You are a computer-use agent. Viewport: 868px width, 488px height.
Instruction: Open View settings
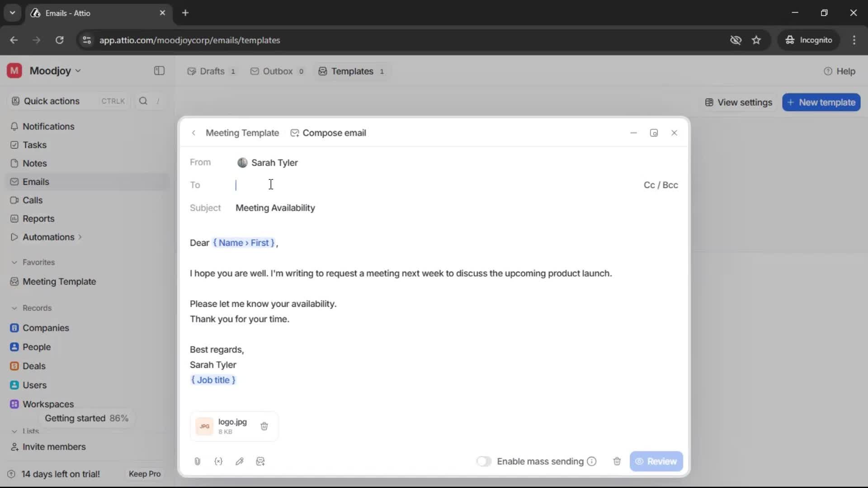[738, 102]
